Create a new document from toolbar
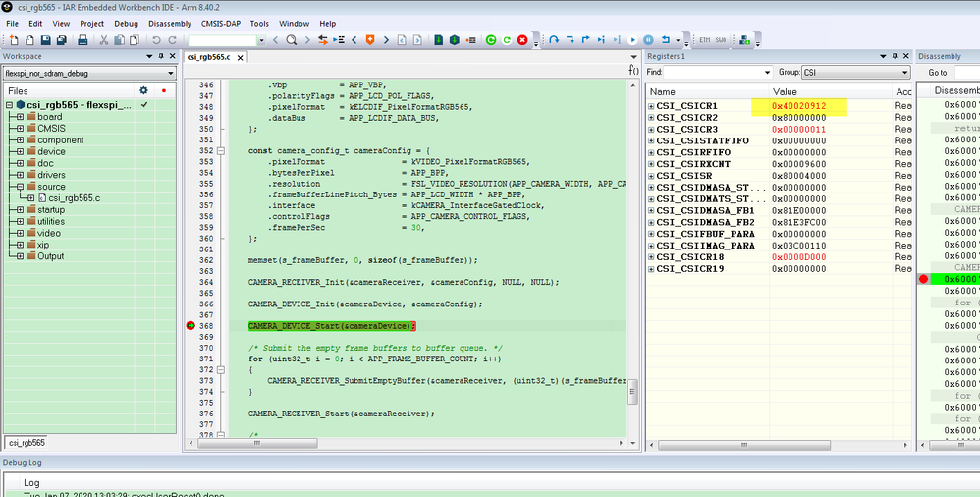The width and height of the screenshot is (980, 497). pos(14,40)
